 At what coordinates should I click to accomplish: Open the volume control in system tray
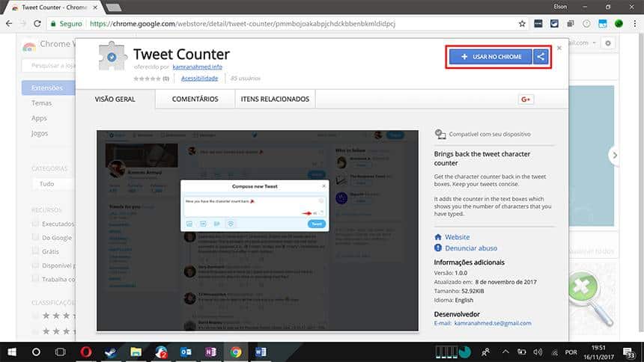click(x=538, y=352)
